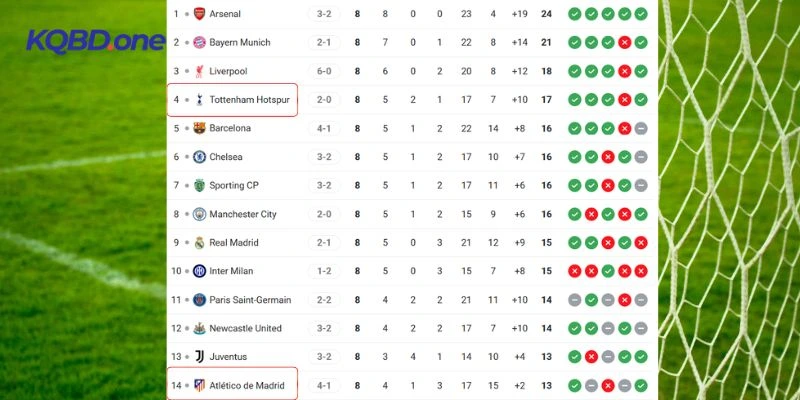
Task: Open the Atlético de Madrid team link
Action: click(246, 385)
